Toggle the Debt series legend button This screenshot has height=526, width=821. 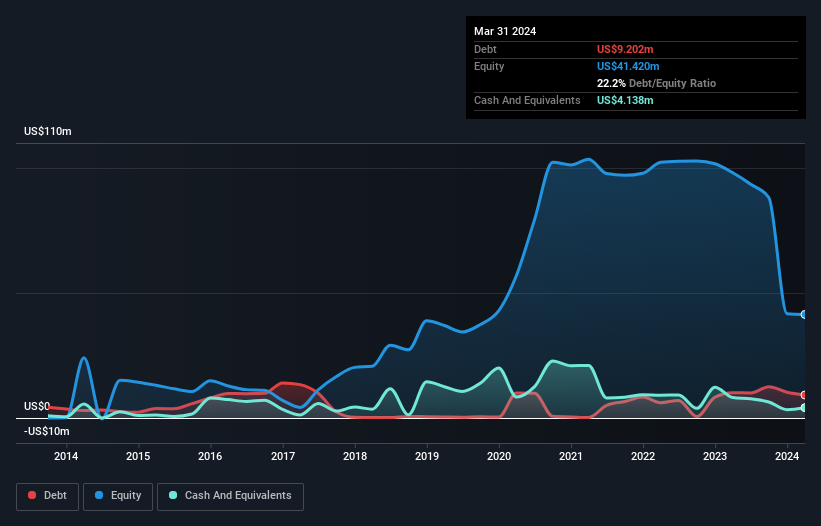point(48,496)
